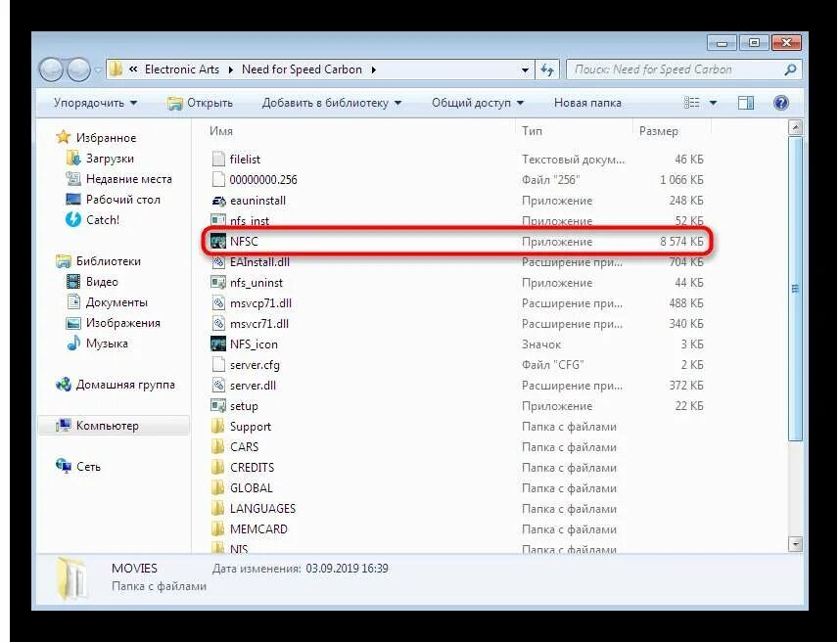Click the Избранное star icon
Screen dimensions: 840x642
[x=64, y=137]
